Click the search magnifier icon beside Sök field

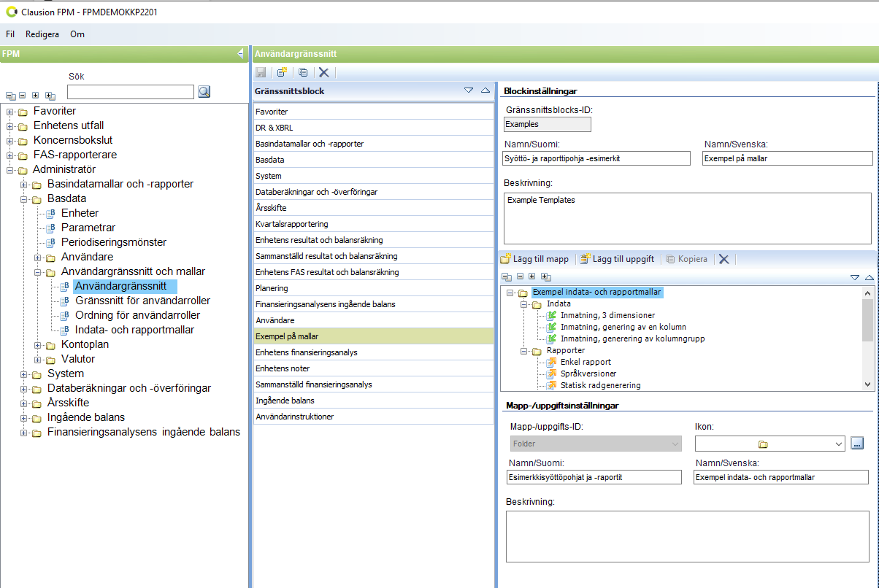click(204, 91)
